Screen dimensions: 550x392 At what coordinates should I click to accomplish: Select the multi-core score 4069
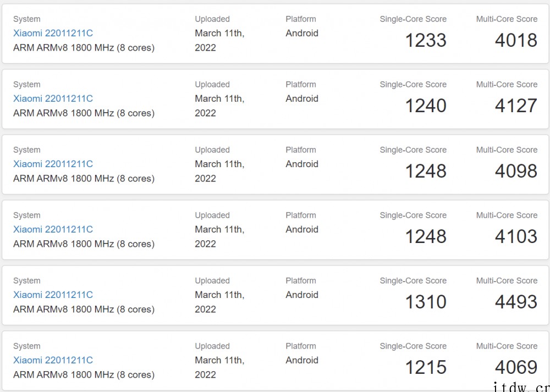516,367
